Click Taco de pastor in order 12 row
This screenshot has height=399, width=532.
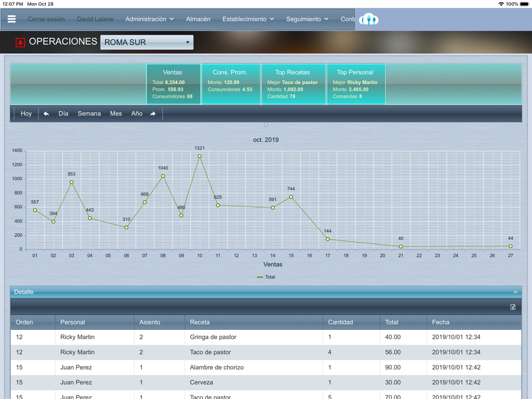click(210, 352)
